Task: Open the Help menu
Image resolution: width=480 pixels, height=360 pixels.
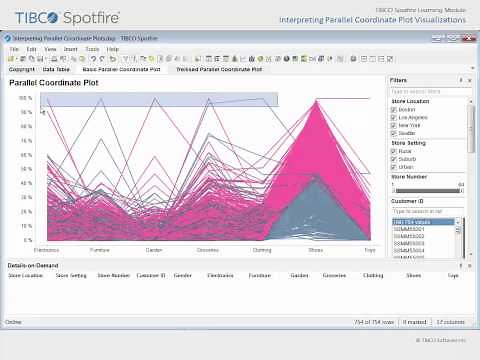Action: click(113, 49)
